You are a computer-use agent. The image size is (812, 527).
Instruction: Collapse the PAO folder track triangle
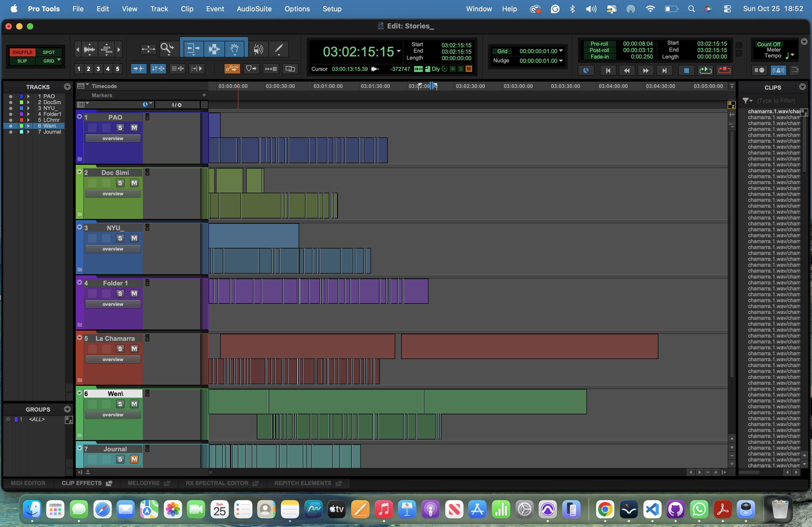80,116
